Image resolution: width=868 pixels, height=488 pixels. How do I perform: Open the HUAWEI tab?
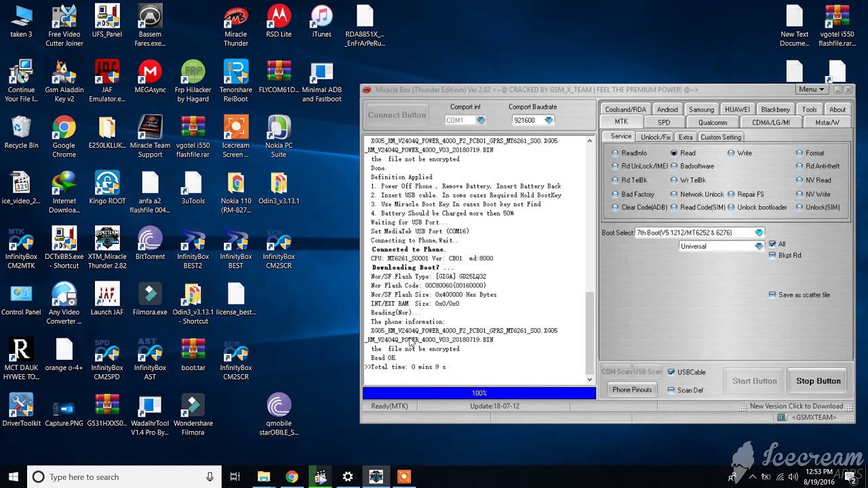[737, 109]
